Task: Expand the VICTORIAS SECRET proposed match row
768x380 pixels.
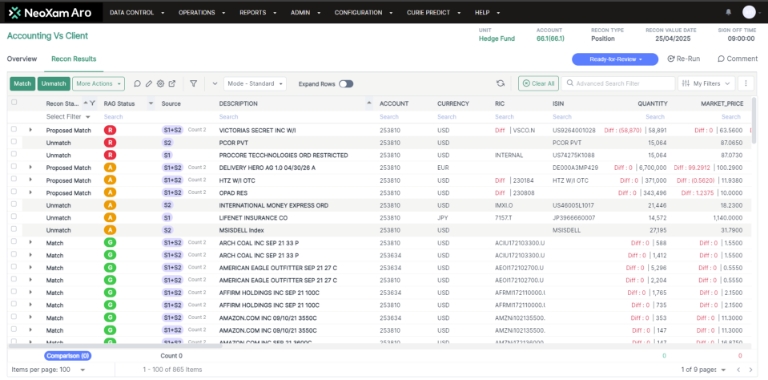Action: tap(30, 130)
